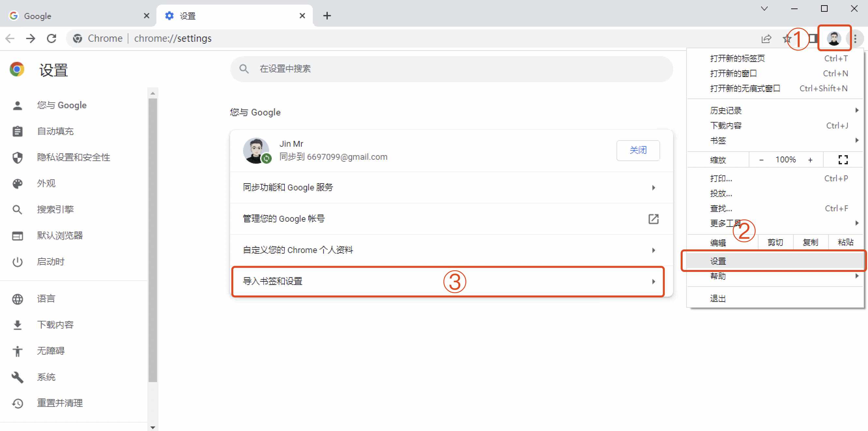Expand the 帮助 submenu

tap(775, 276)
